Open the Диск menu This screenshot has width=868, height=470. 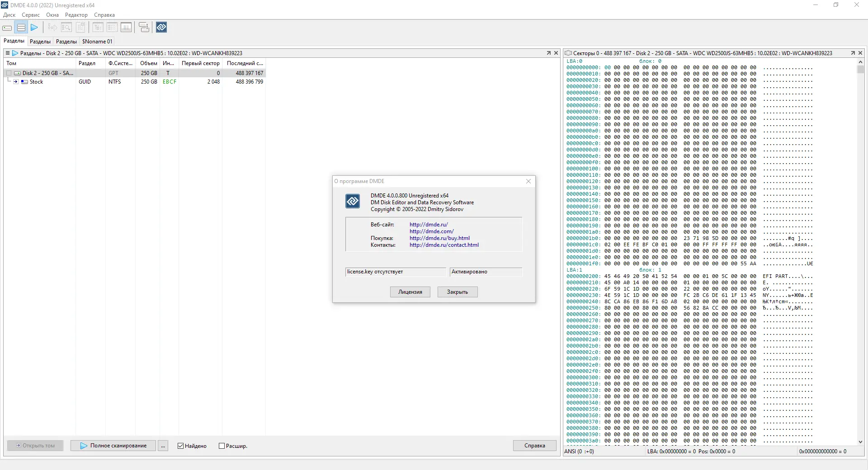9,15
